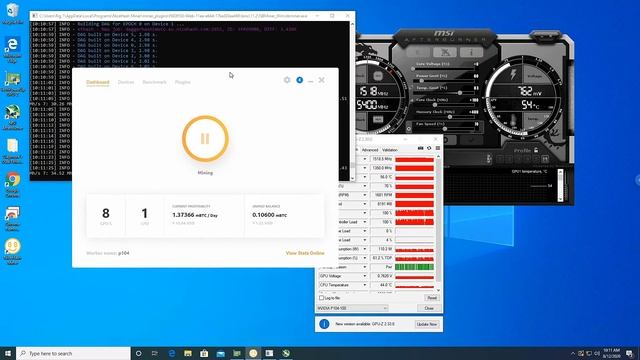
Task: Expand the dropdown beside the 8191 MB reading
Action: click(x=364, y=204)
